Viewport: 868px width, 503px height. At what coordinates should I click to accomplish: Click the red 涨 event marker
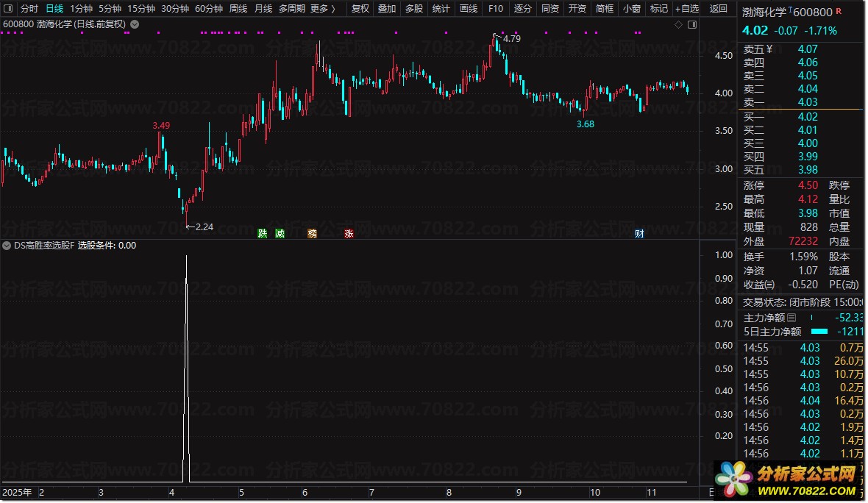point(349,234)
